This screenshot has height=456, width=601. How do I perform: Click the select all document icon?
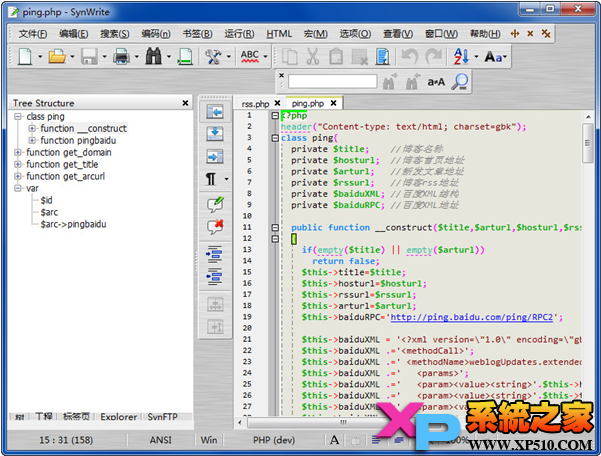point(383,57)
